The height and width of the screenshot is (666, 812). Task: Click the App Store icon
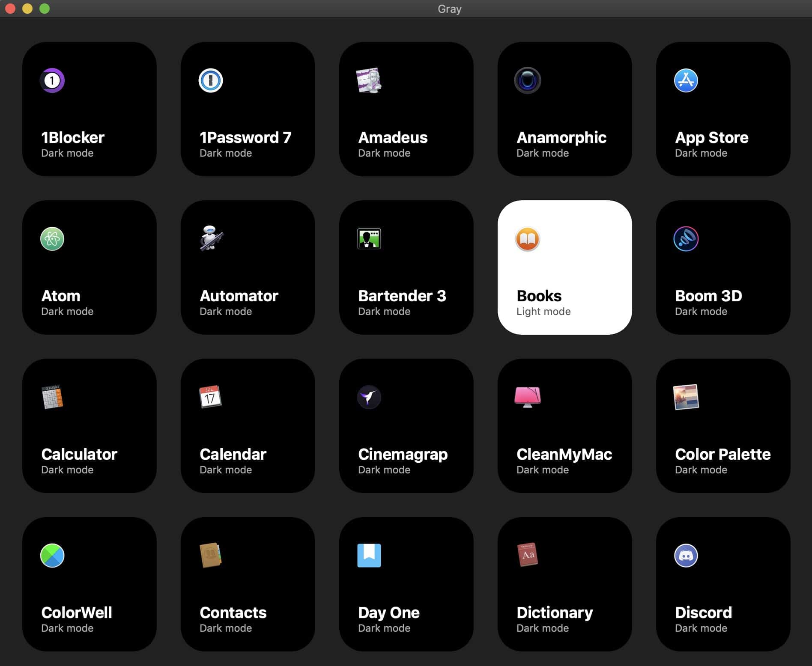(686, 80)
